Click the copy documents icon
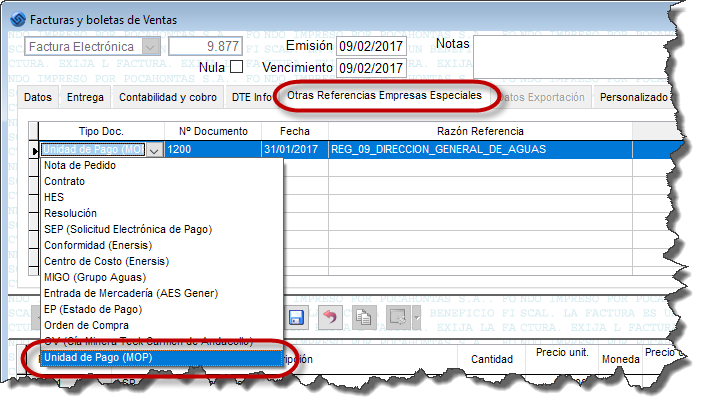711x412 pixels. pos(363,317)
